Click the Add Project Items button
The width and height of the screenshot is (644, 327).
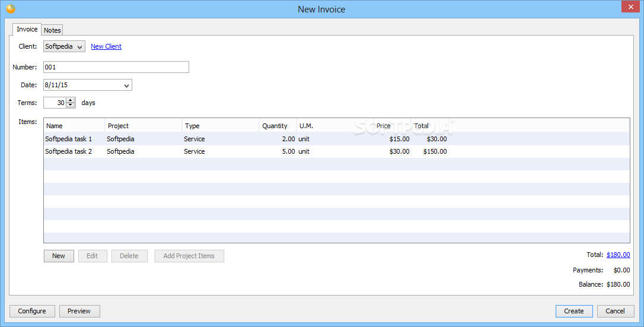pos(189,256)
